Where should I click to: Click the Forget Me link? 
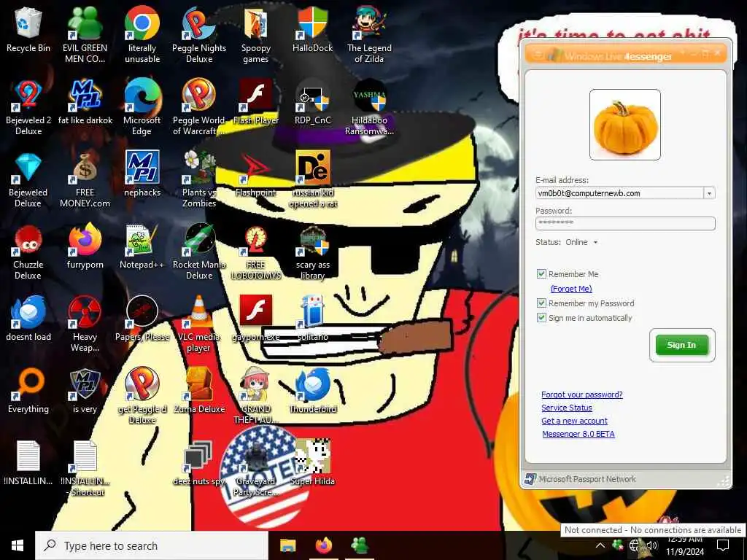tap(571, 289)
